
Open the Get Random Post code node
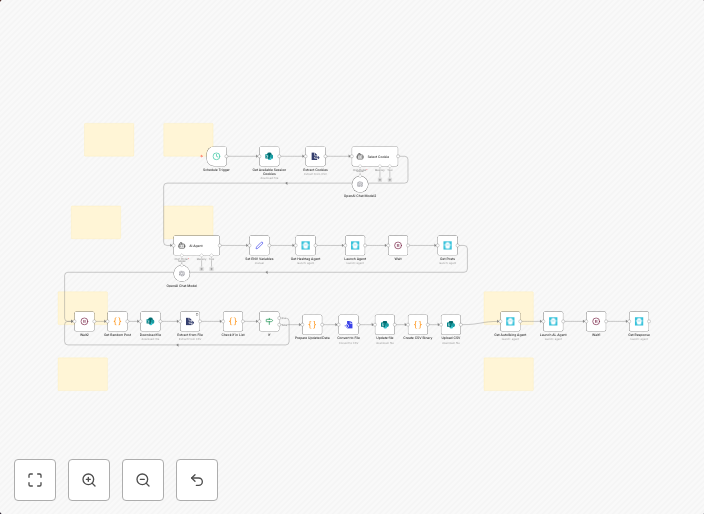pos(117,321)
